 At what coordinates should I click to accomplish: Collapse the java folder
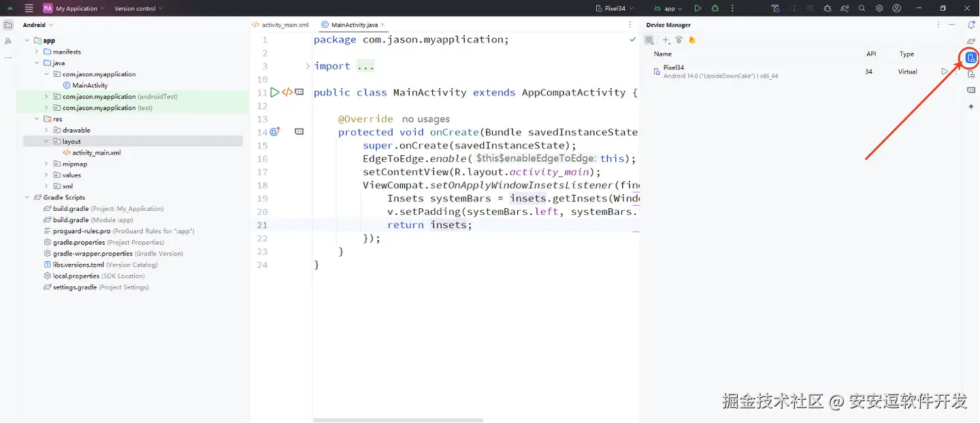click(x=37, y=63)
